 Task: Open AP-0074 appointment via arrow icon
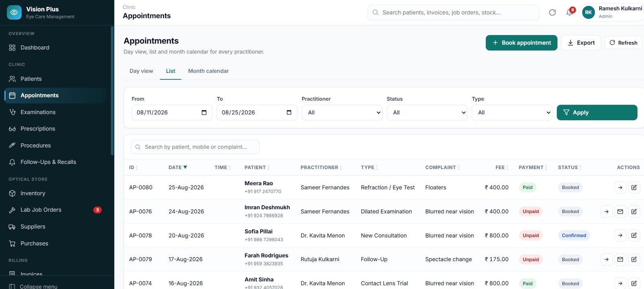tap(620, 283)
